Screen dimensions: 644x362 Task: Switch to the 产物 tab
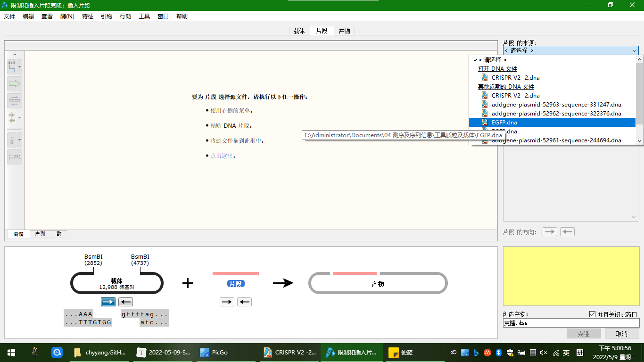tap(345, 31)
